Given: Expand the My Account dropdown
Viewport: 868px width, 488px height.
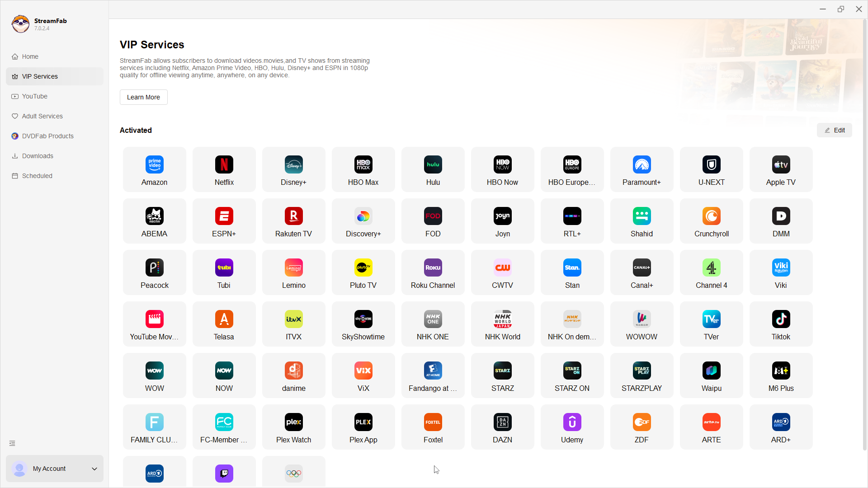Looking at the screenshot, I should point(55,469).
